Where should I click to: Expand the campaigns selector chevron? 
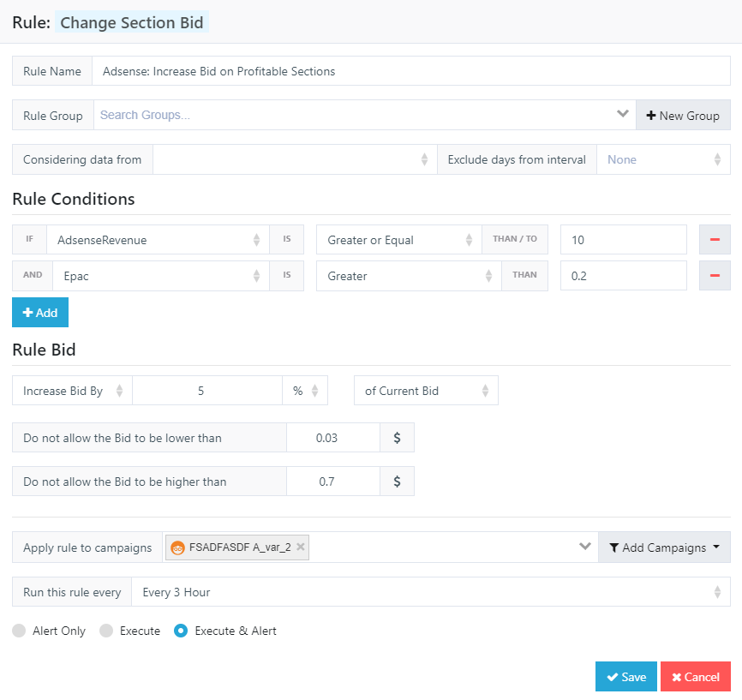coord(585,547)
